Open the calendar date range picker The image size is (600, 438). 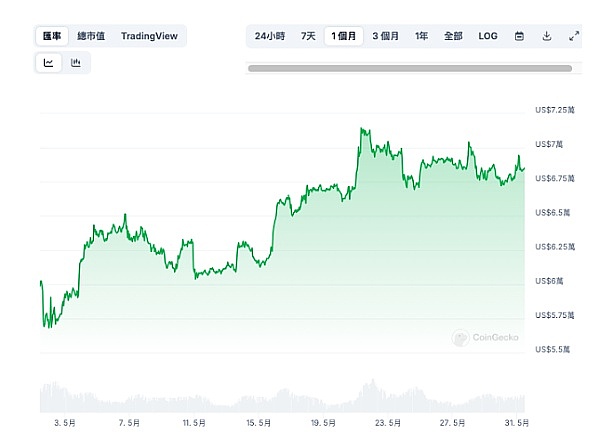pos(519,36)
